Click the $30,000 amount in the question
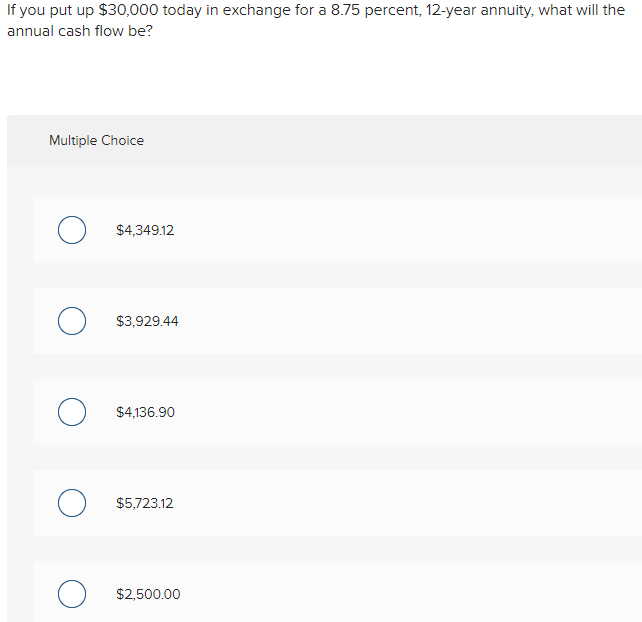Viewport: 642px width, 622px height. click(x=130, y=11)
